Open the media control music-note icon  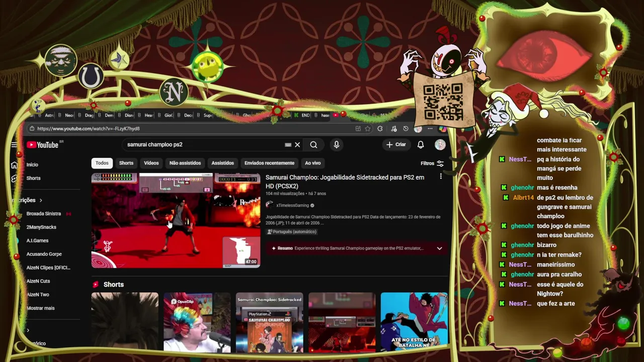coord(393,129)
